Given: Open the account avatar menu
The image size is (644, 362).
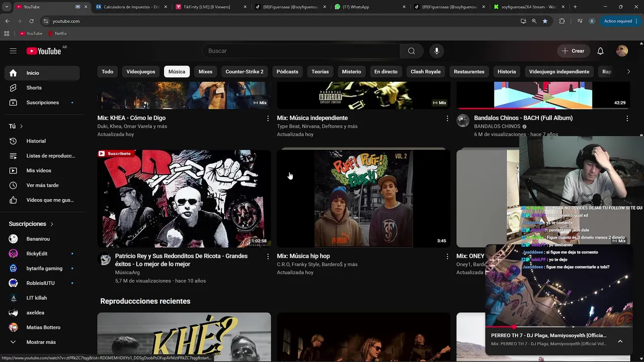Looking at the screenshot, I should pos(622,51).
